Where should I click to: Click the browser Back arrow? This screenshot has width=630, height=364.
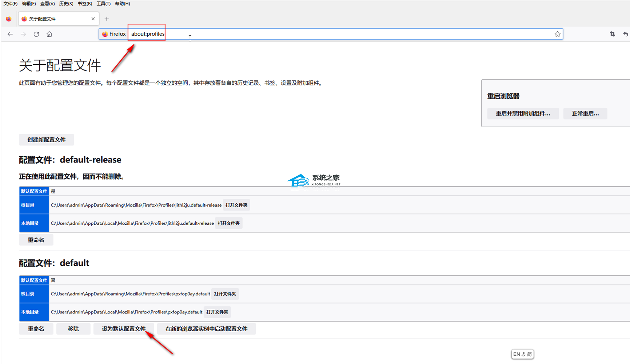coord(10,34)
